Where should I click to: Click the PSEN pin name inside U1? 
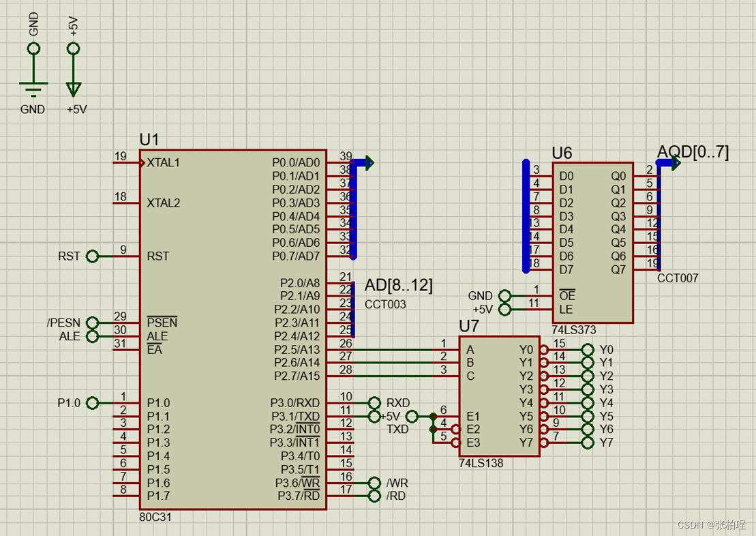click(x=162, y=323)
